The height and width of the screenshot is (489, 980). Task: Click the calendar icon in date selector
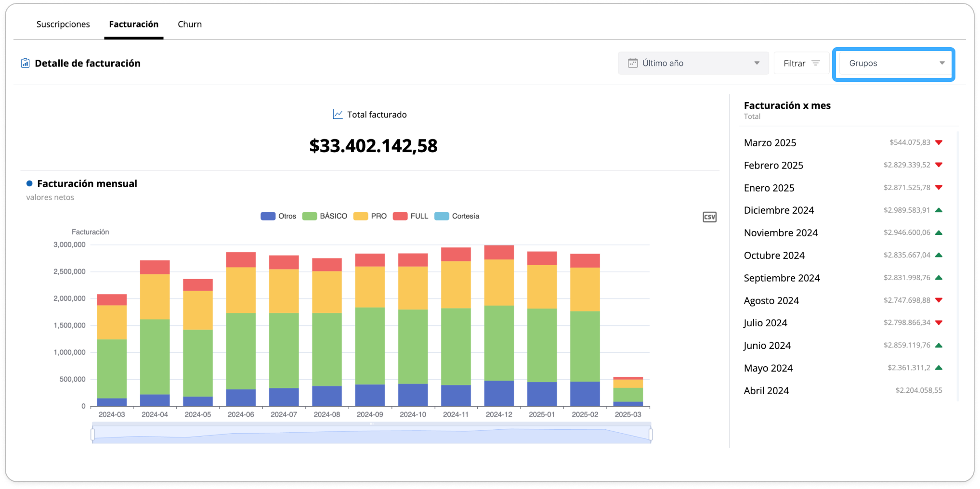633,63
